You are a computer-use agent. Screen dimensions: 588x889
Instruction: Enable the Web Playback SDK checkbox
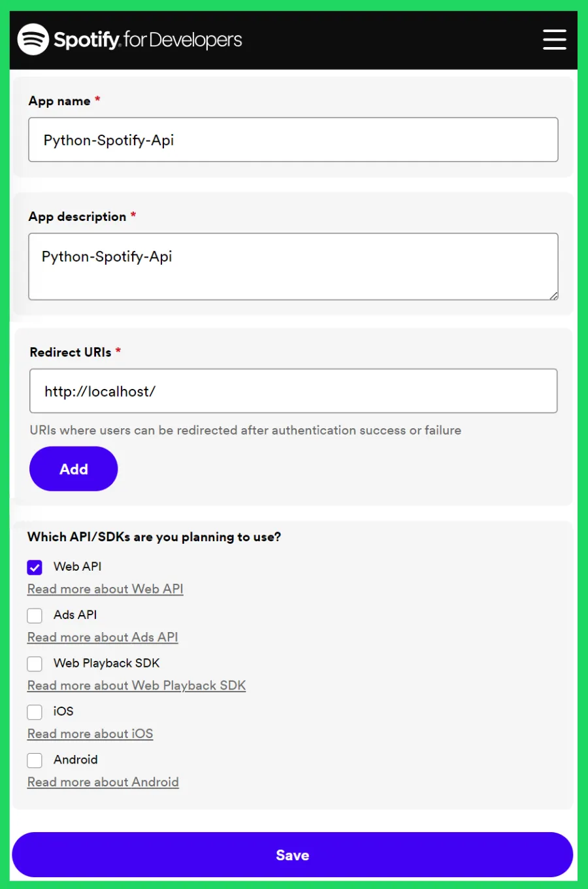(35, 663)
